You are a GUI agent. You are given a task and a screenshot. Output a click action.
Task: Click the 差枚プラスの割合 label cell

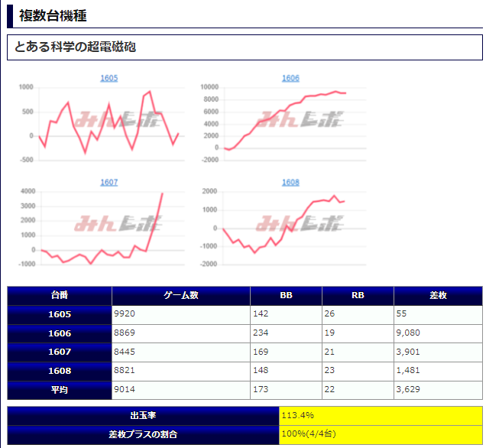coord(143,435)
